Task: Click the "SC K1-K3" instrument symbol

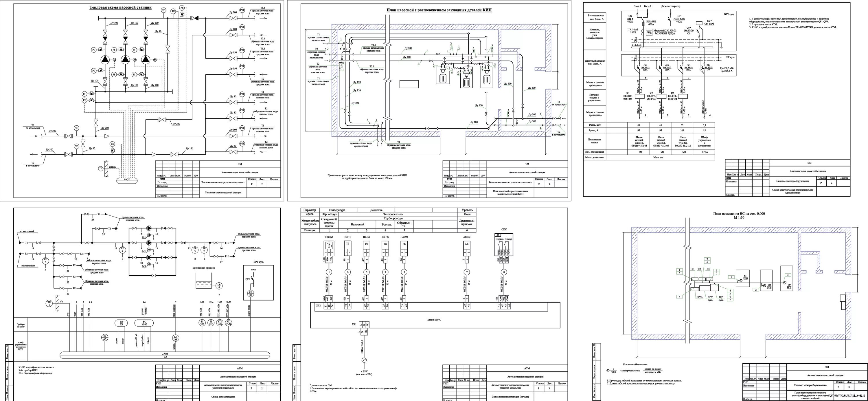Action: coord(144,323)
